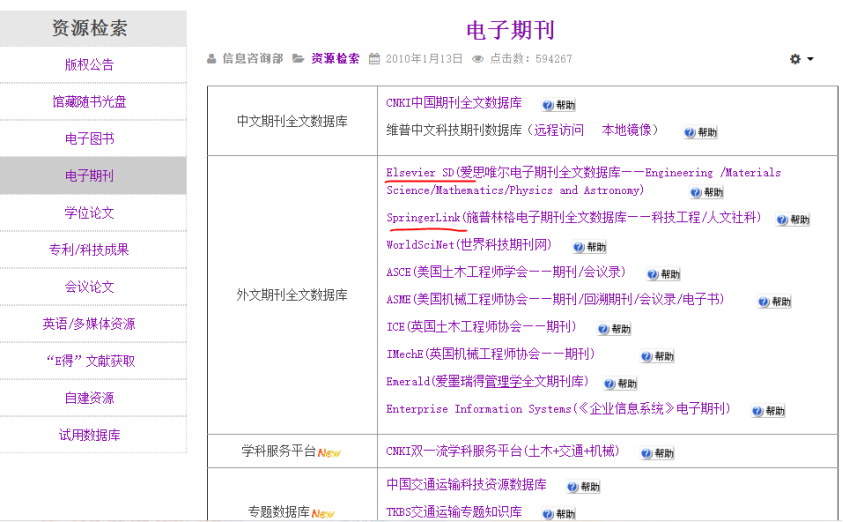Open the Emerald管理学全文期刊库 link
Image resolution: width=843 pixels, height=522 pixels.
(488, 382)
